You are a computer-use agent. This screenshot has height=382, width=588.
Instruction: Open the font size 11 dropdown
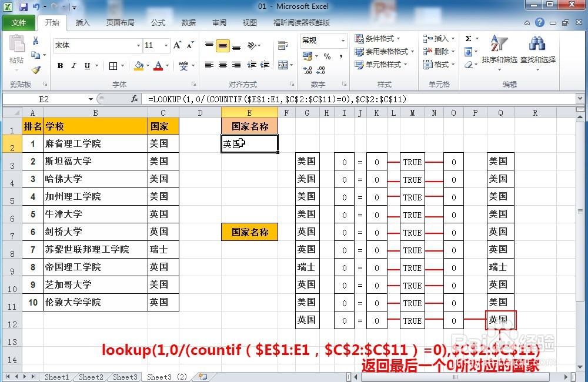pyautogui.click(x=166, y=45)
